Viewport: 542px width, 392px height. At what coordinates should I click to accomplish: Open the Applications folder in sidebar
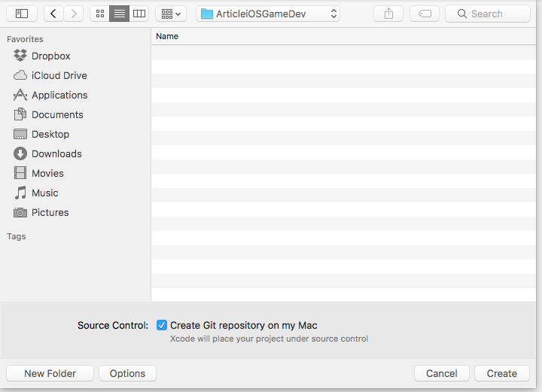click(x=59, y=95)
